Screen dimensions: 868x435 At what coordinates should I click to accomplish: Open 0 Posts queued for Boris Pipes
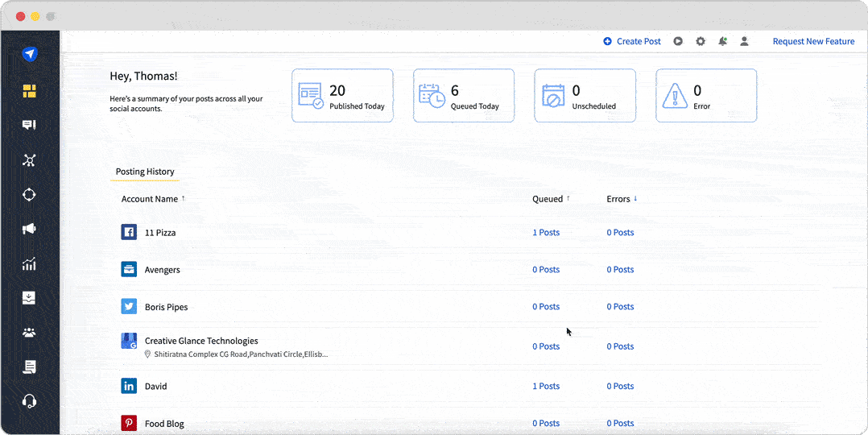coord(546,306)
